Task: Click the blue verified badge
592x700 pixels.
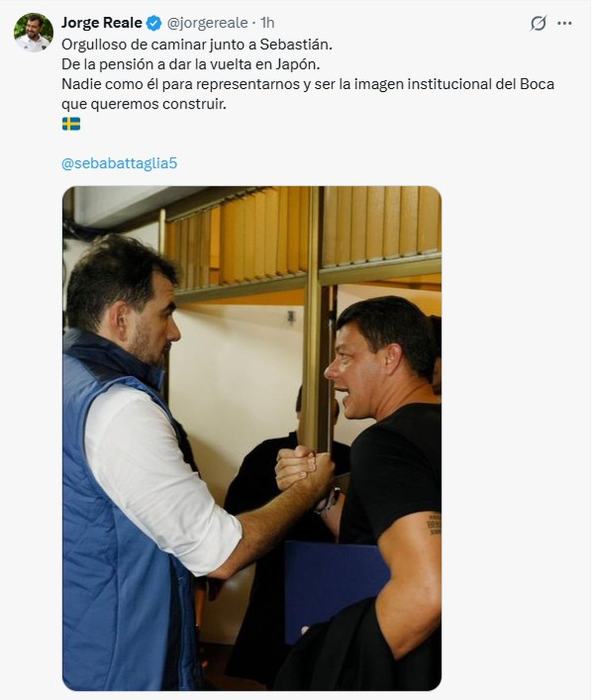Action: pyautogui.click(x=154, y=23)
